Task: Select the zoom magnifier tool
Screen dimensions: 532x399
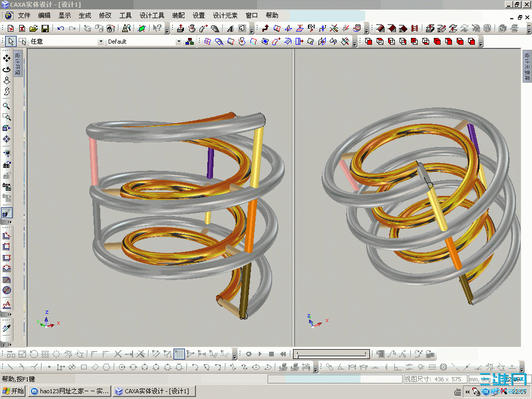Action: 6,106
